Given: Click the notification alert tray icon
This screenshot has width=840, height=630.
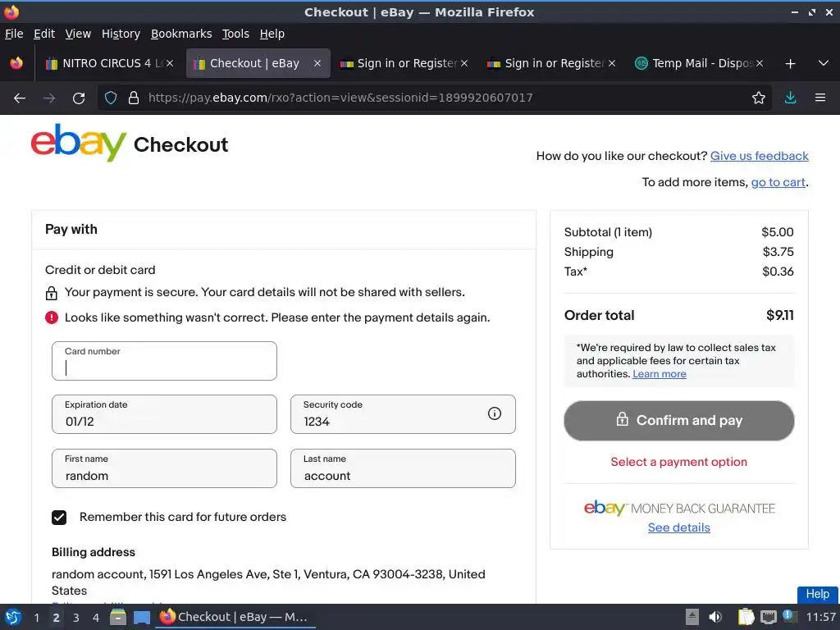Looking at the screenshot, I should 788,615.
